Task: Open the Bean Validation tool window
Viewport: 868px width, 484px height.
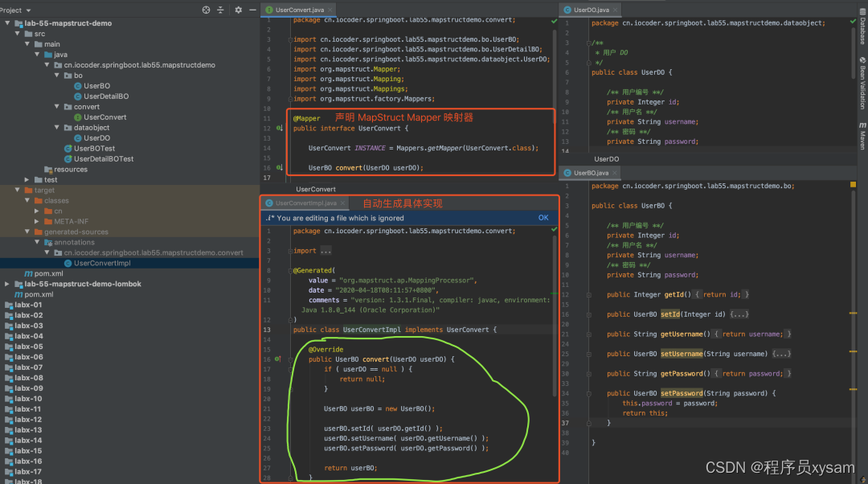Action: [862, 83]
